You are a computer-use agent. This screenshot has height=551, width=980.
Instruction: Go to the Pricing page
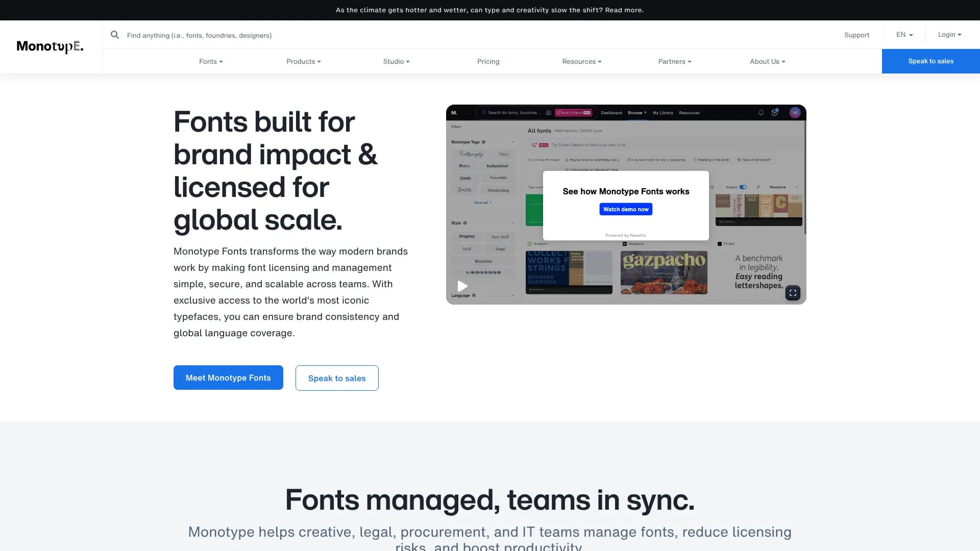point(488,61)
